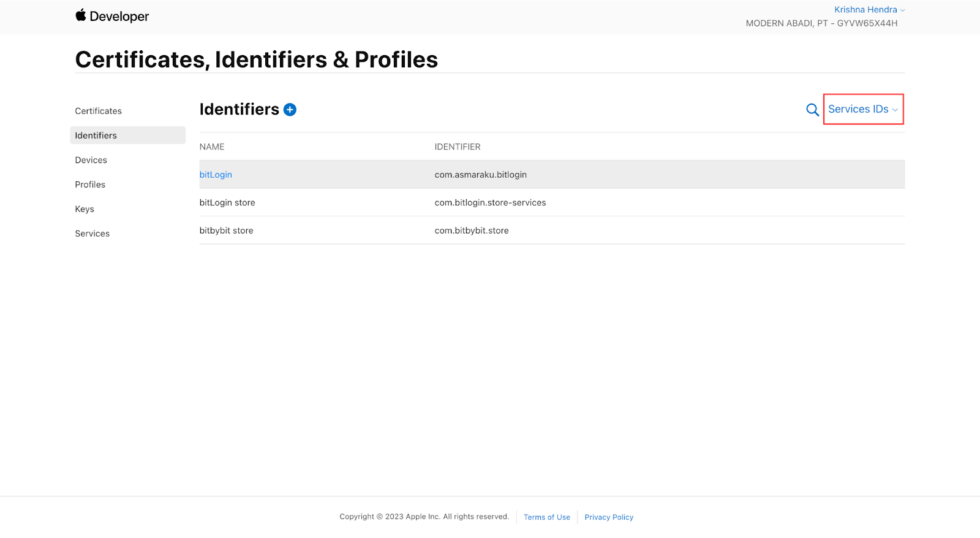980x538 pixels.
Task: Open the bitLogin identifier link
Action: click(216, 175)
